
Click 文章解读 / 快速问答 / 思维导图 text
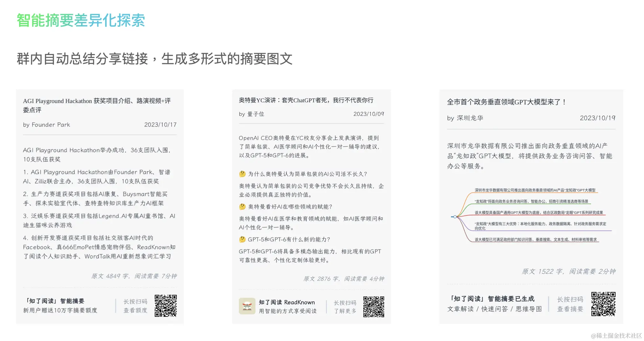click(x=494, y=309)
